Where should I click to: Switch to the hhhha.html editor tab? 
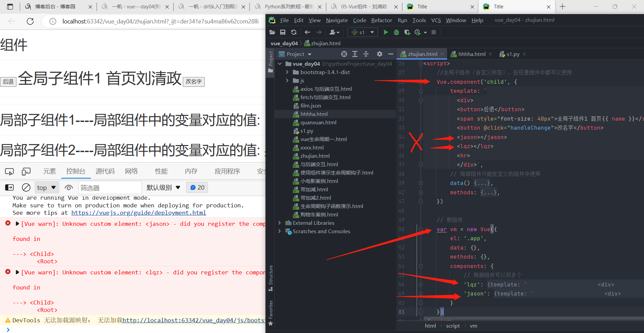[472, 54]
